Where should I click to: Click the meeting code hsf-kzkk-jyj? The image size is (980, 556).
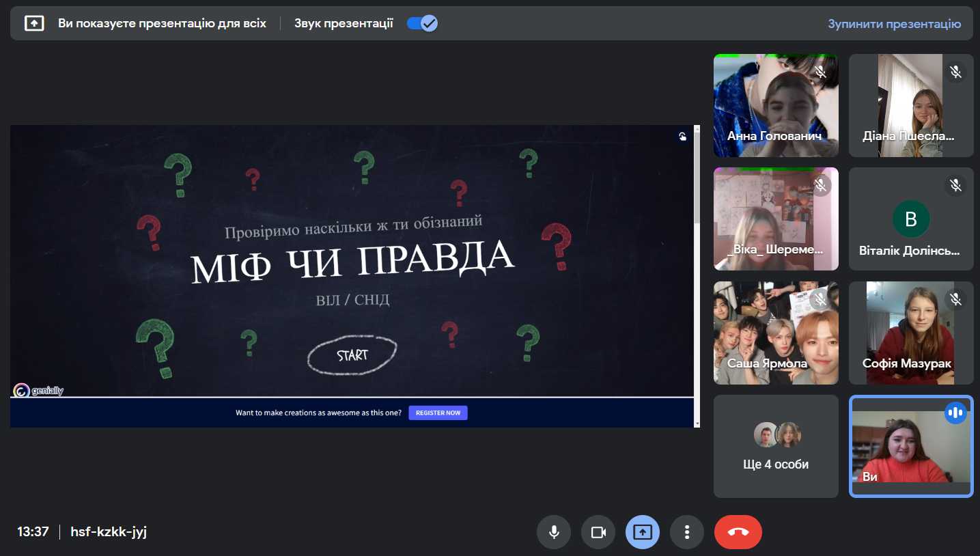click(109, 531)
